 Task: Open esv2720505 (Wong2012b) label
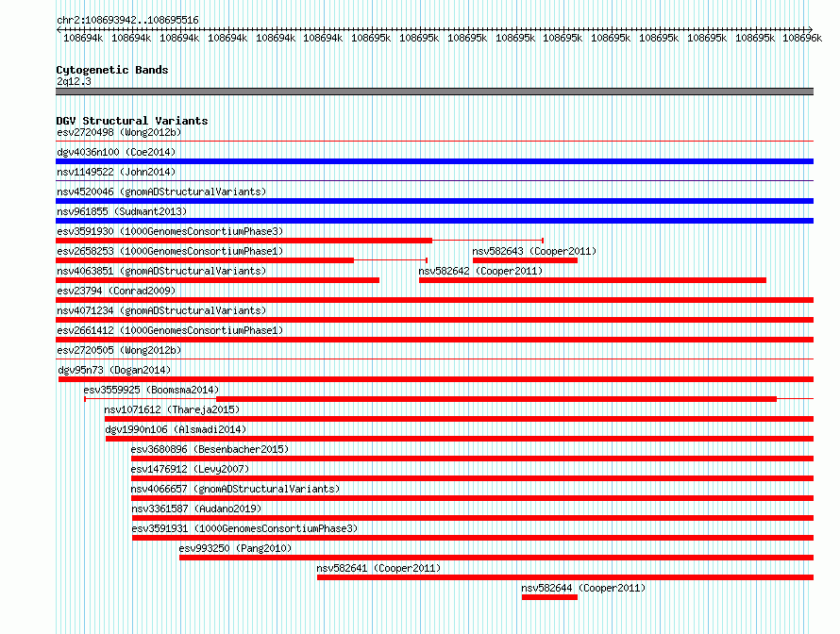coord(119,350)
